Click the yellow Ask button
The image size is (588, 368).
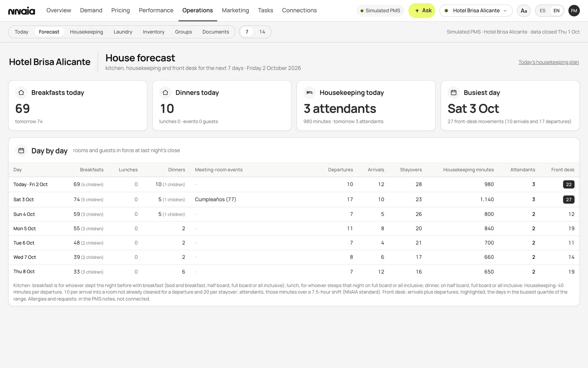coord(422,11)
